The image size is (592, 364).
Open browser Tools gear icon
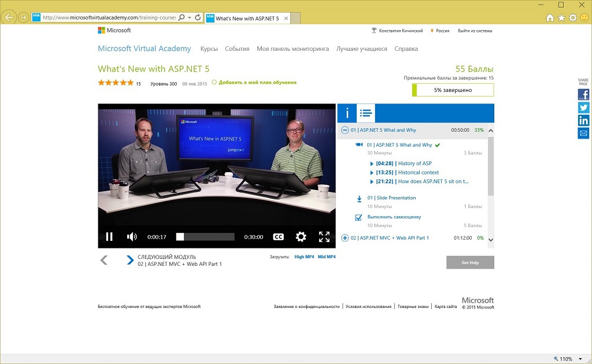click(x=573, y=18)
